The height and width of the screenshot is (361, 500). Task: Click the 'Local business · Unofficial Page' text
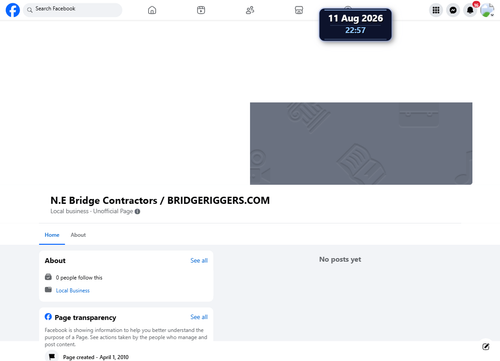click(92, 211)
